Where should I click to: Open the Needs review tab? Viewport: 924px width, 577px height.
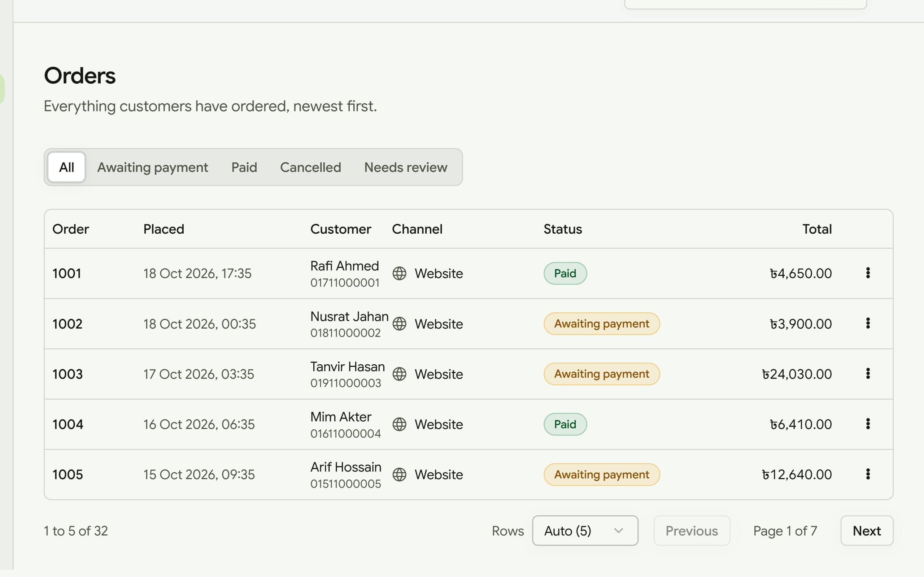405,167
